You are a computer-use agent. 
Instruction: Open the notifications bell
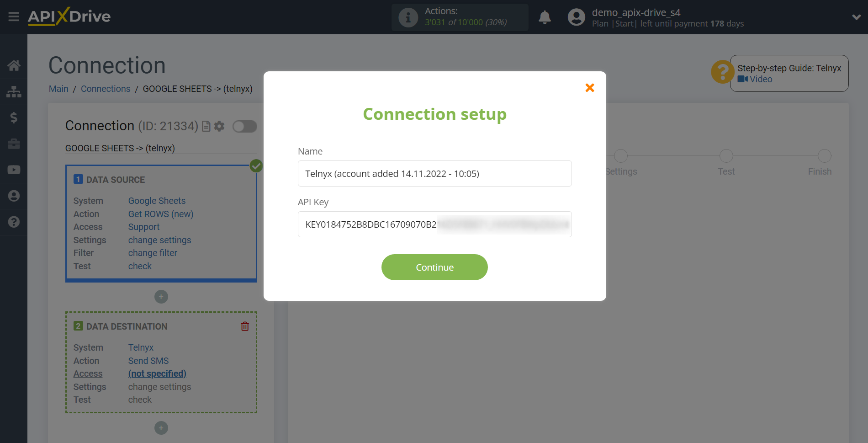(x=545, y=17)
